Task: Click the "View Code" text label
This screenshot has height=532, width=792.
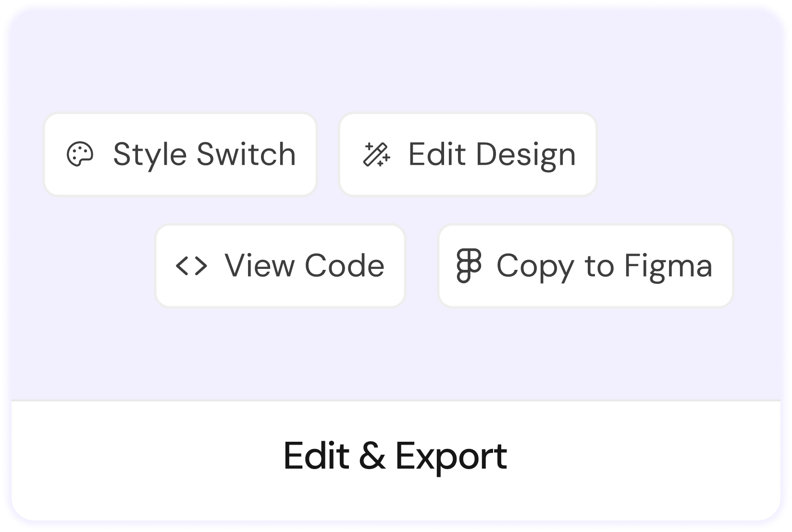Action: click(305, 266)
